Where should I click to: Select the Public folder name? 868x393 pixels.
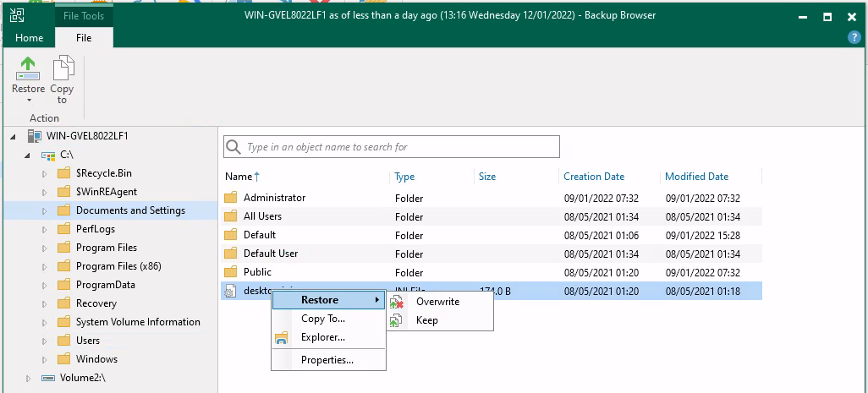tap(257, 272)
